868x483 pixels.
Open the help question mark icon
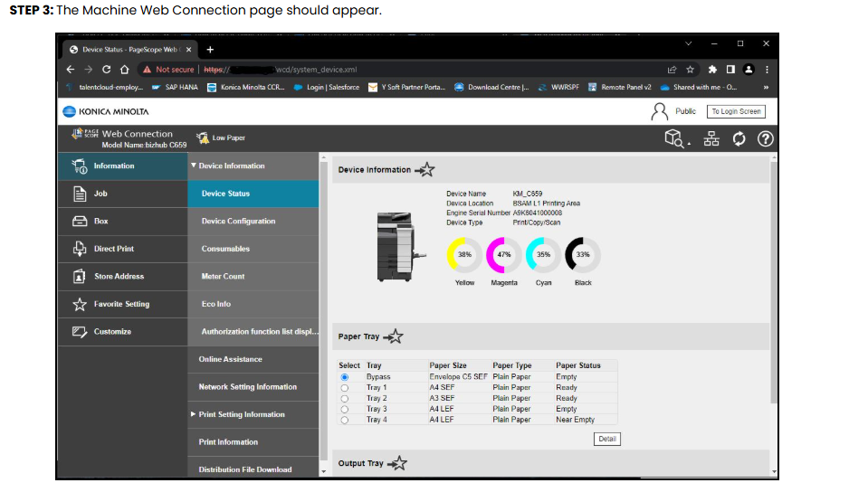(x=765, y=139)
